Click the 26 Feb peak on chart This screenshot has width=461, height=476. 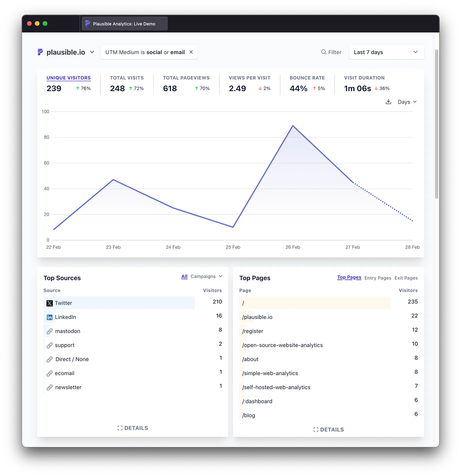(293, 126)
